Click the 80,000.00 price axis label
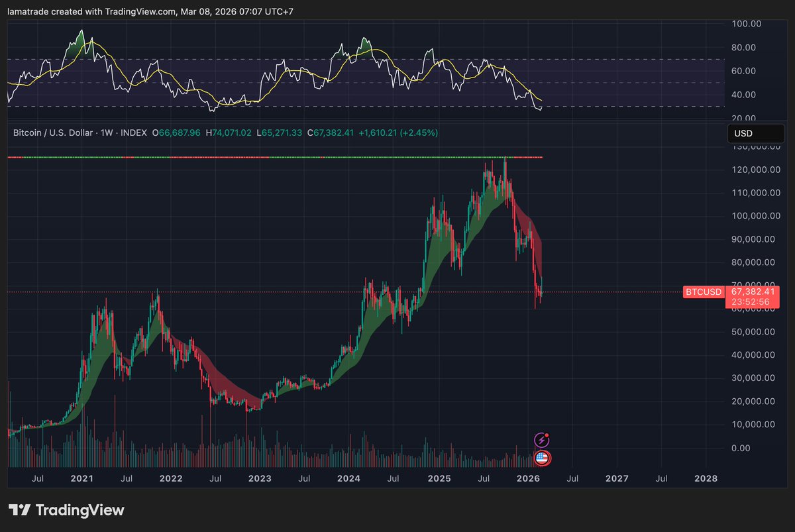795x532 pixels. [754, 262]
